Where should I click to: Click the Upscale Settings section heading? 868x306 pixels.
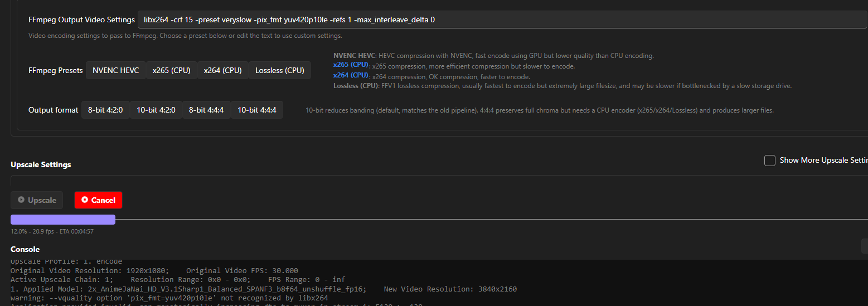[x=41, y=164]
